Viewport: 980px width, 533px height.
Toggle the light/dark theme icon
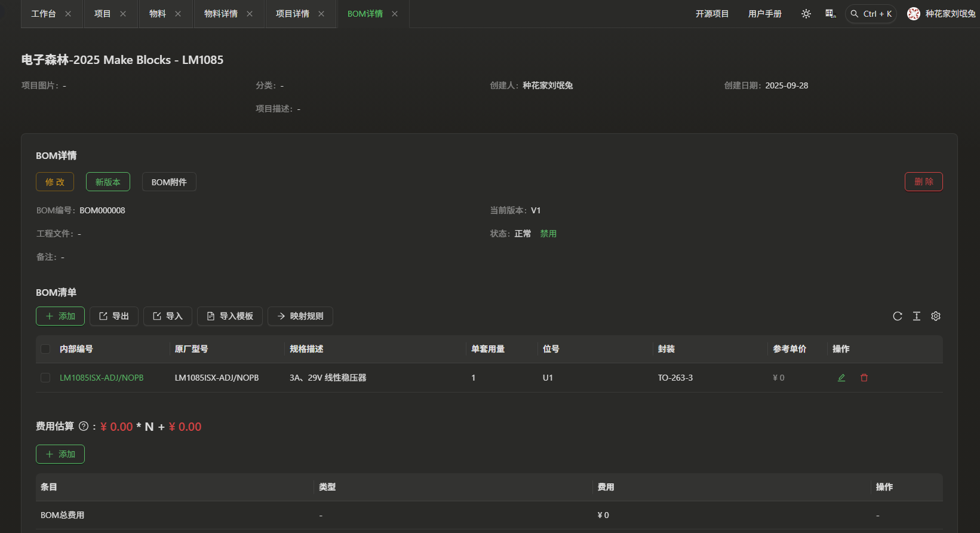pos(806,14)
